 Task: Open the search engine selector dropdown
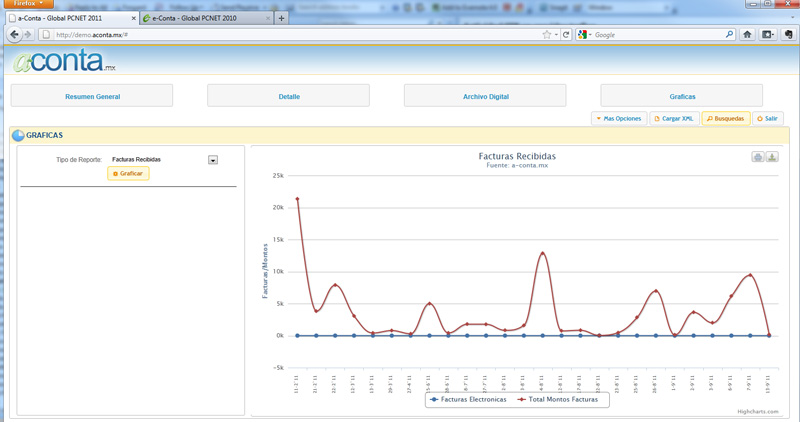point(585,35)
